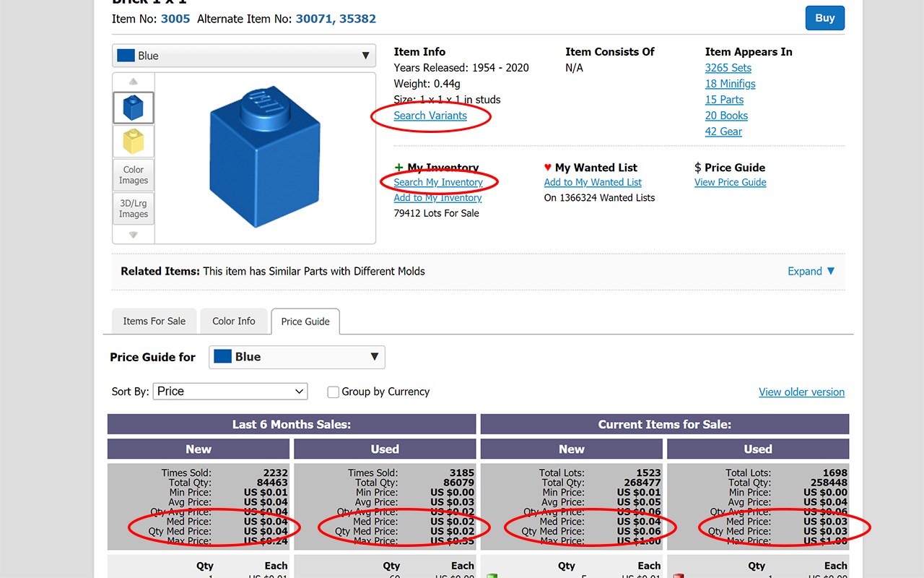
Task: Click the New header under Last 6 Months Sales
Action: tap(199, 449)
